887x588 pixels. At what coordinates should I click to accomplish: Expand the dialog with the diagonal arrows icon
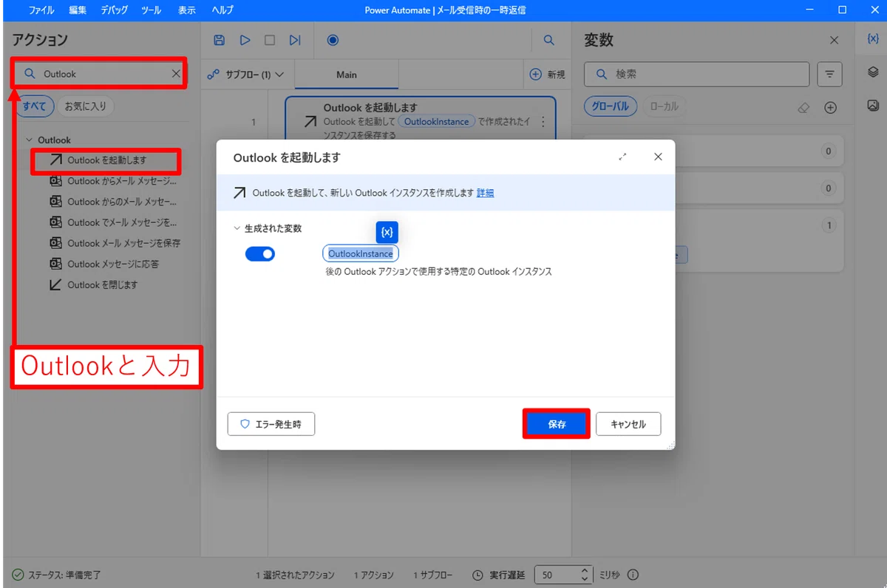pos(622,157)
